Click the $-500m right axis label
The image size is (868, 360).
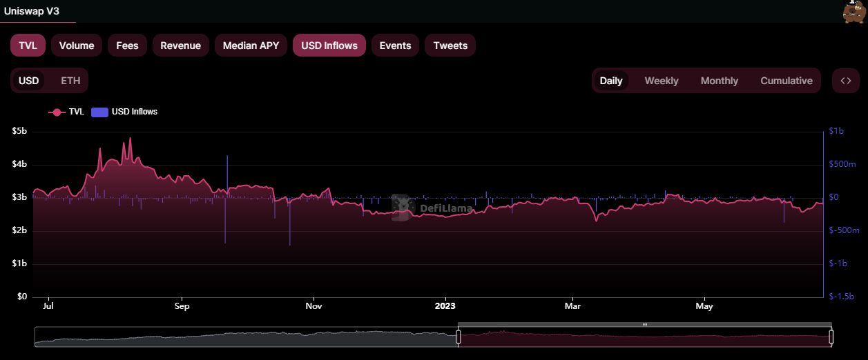843,230
